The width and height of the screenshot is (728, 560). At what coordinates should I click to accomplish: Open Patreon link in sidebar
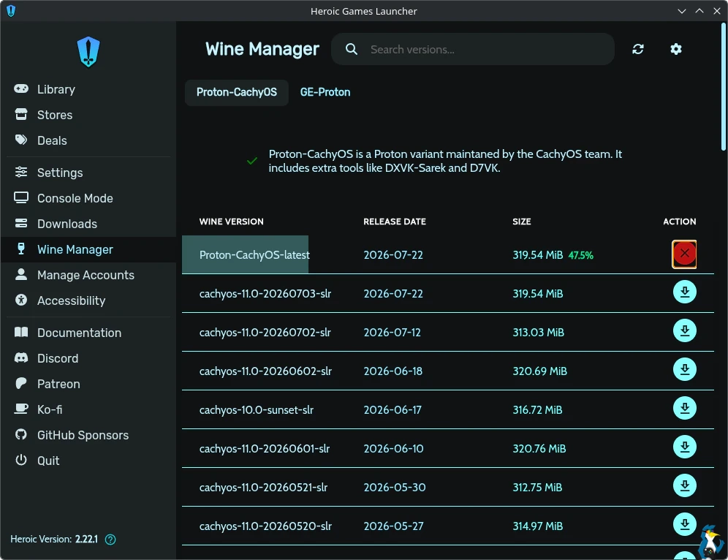click(88, 384)
